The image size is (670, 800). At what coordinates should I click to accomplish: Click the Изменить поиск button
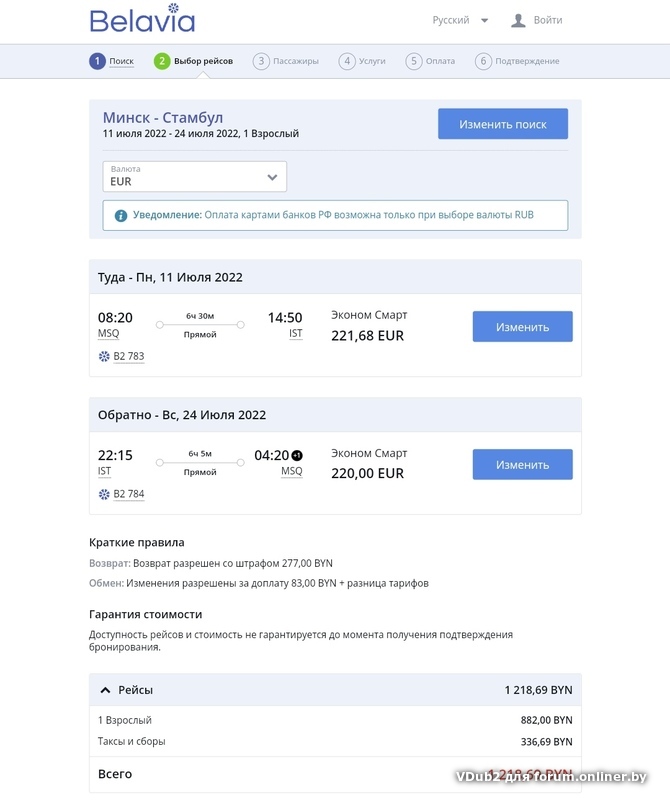[x=503, y=124]
